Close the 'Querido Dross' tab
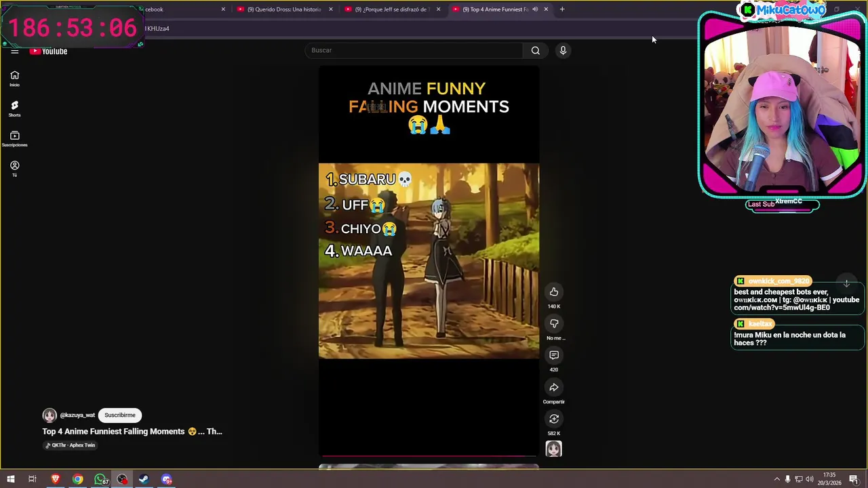Screen dimensions: 868x488 331,9
